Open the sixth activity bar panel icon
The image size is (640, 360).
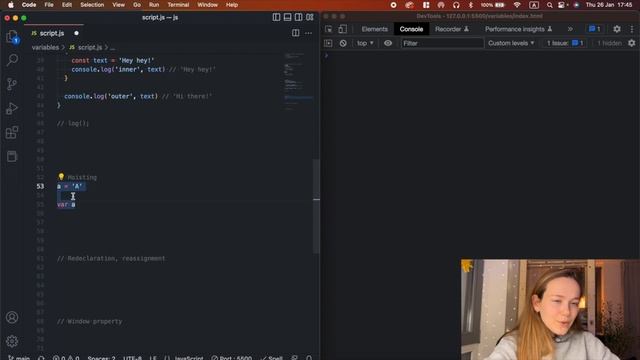(x=12, y=156)
